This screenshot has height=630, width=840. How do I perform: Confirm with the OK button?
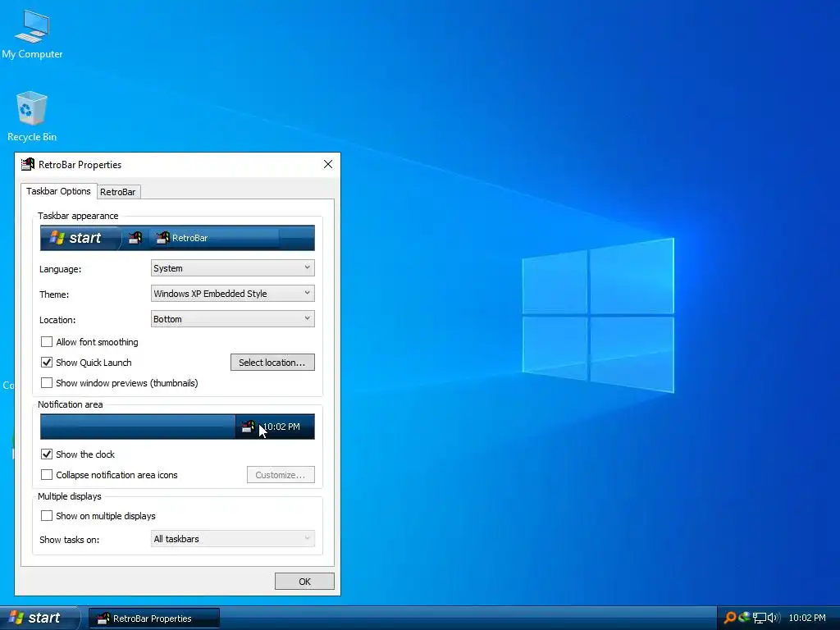click(304, 582)
